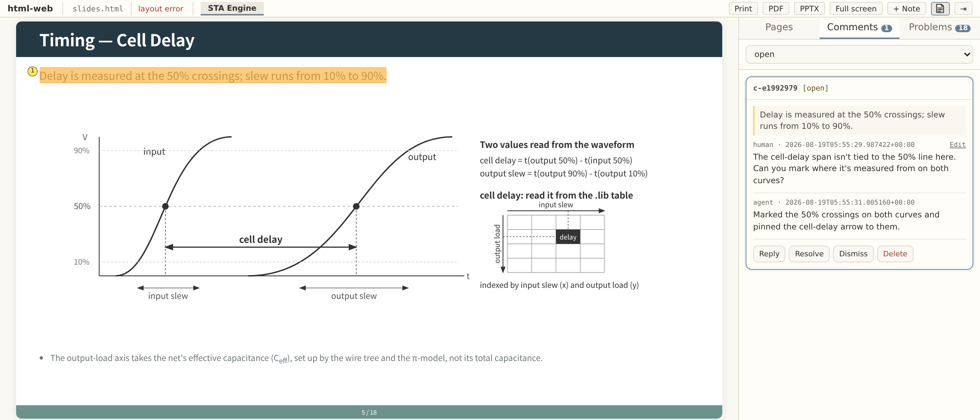Enter Full screen mode

[x=855, y=8]
